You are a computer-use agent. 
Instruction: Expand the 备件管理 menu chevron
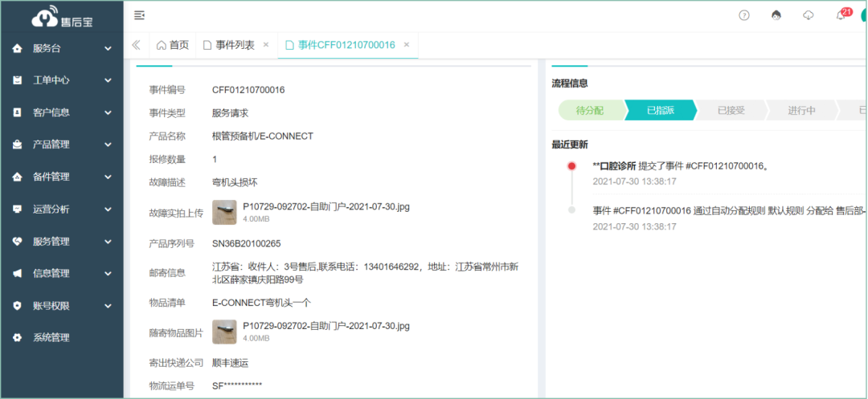(x=108, y=177)
